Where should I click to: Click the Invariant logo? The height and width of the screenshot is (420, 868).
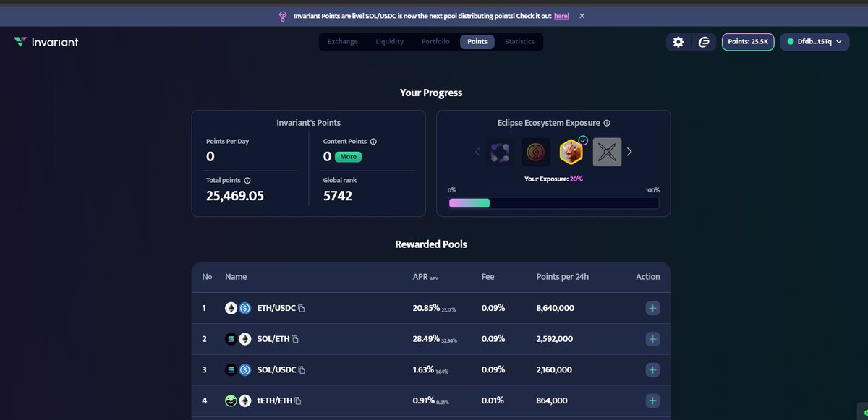point(46,42)
